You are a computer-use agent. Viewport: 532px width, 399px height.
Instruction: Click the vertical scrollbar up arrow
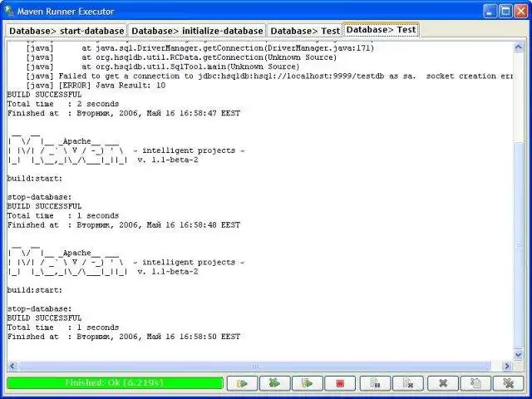coord(518,47)
